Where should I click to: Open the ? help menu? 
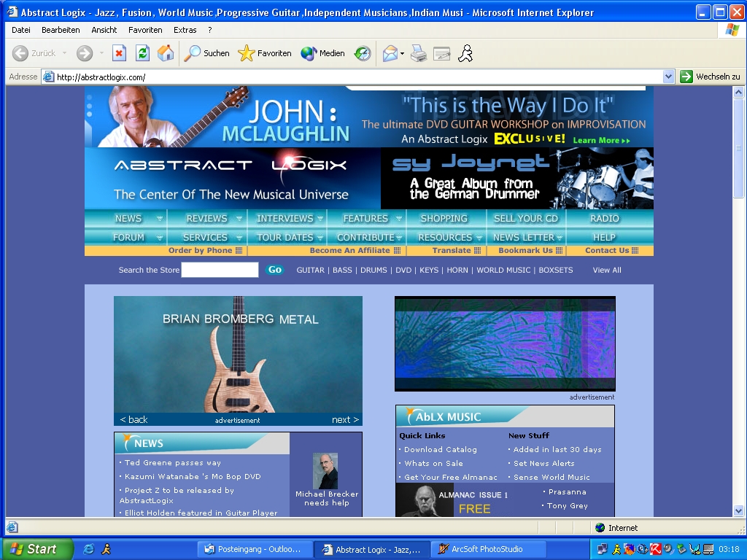[209, 30]
